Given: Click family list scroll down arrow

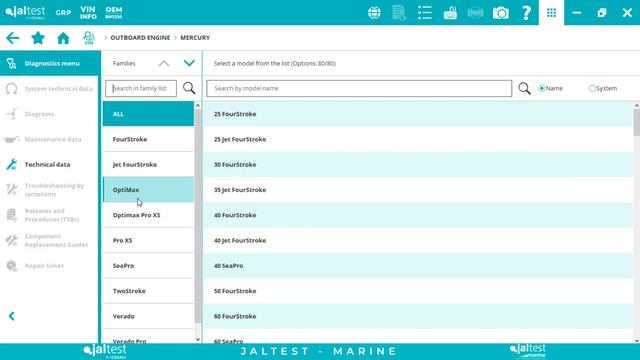Looking at the screenshot, I should pos(198,339).
